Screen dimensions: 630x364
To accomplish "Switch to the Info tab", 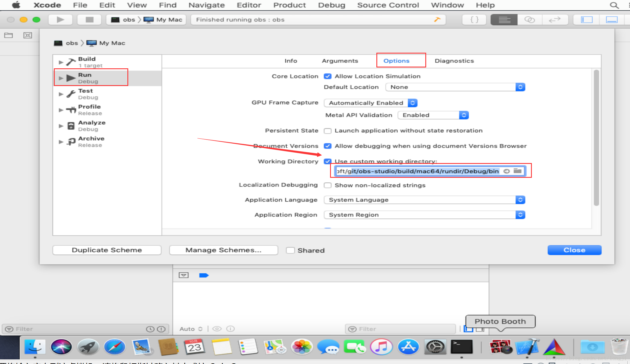I will point(291,61).
